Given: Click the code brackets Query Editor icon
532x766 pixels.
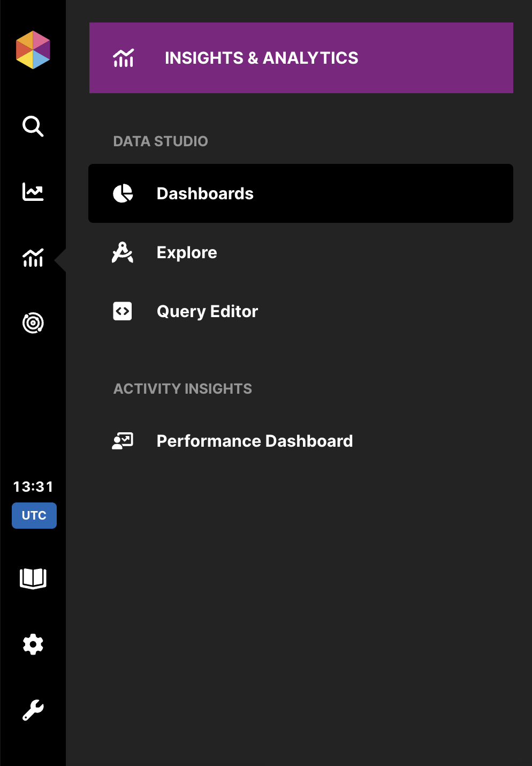Looking at the screenshot, I should (123, 311).
